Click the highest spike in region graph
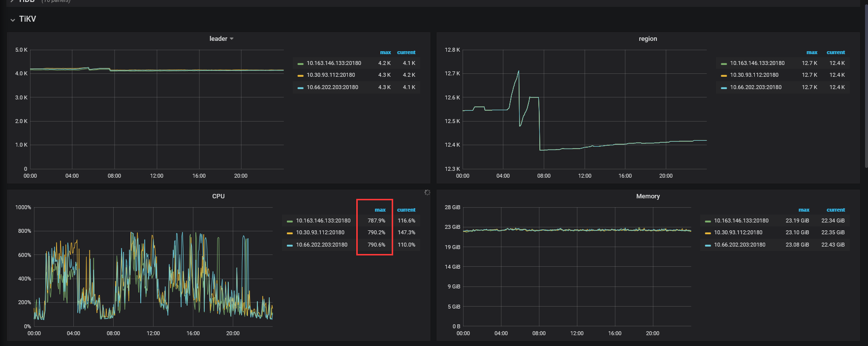This screenshot has width=868, height=346. 518,71
